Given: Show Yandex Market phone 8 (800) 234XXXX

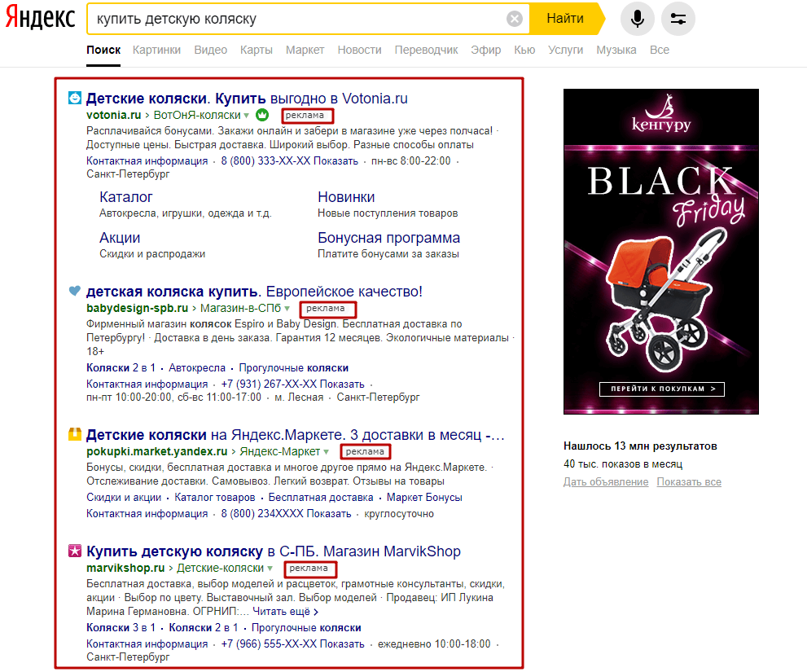Looking at the screenshot, I should [286, 513].
